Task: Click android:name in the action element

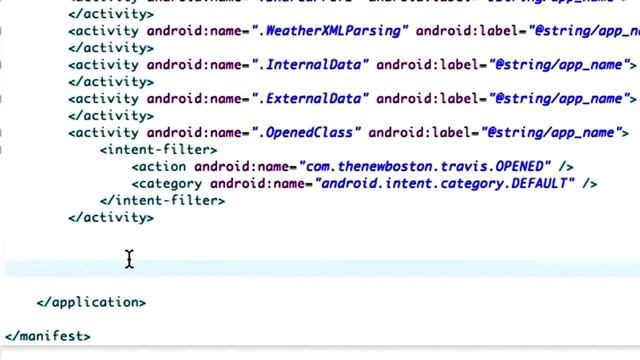Action: pyautogui.click(x=242, y=167)
